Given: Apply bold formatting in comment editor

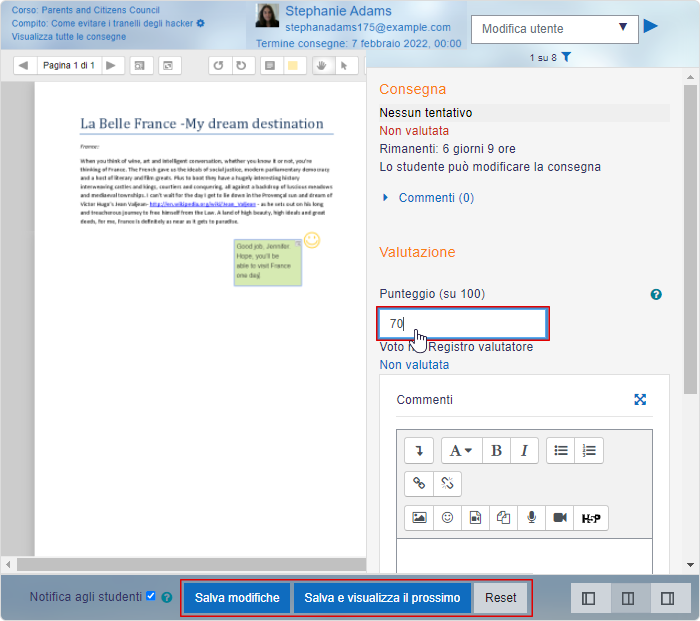Looking at the screenshot, I should tap(496, 450).
